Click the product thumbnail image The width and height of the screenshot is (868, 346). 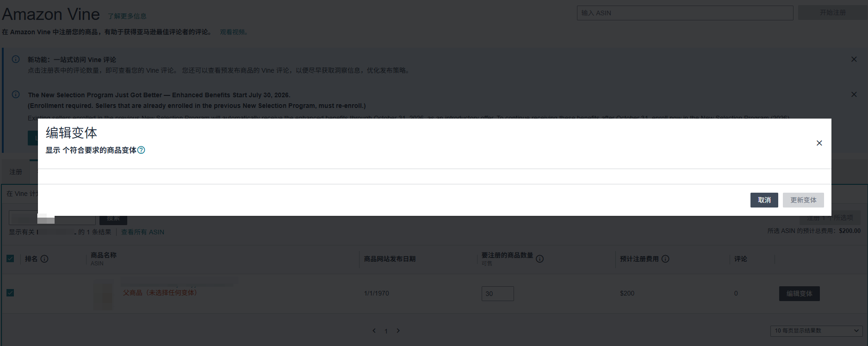[x=103, y=294]
